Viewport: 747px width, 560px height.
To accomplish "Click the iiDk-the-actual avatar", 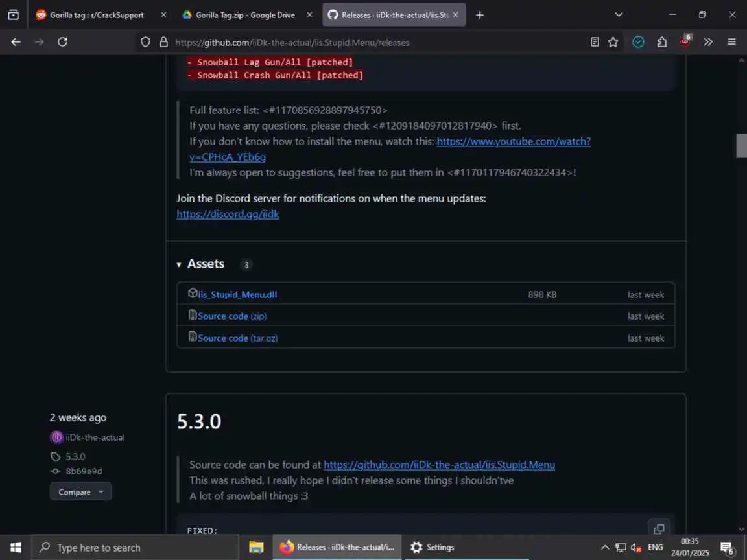I will pyautogui.click(x=56, y=437).
